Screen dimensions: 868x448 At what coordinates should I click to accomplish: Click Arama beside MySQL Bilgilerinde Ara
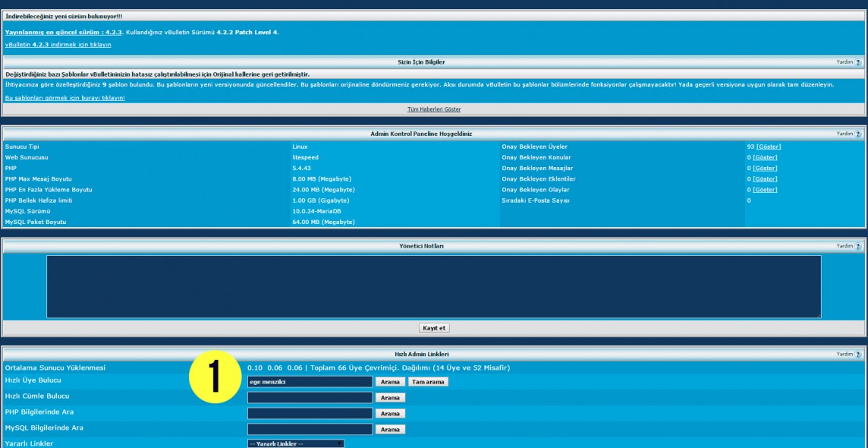(x=390, y=429)
